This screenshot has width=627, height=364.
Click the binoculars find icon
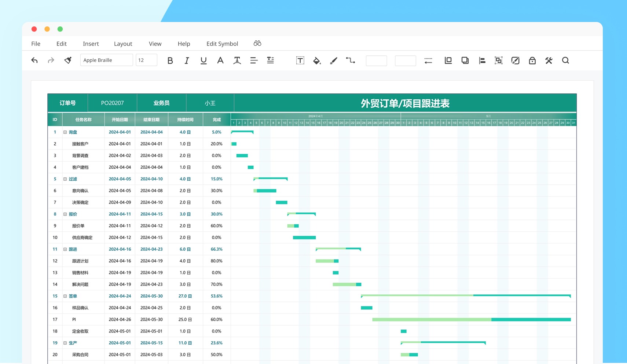257,44
